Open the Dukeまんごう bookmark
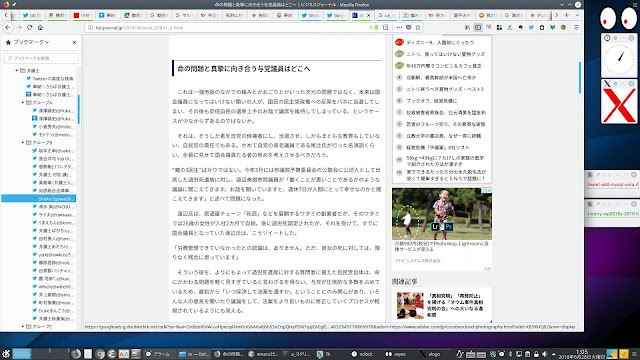640x360 pixels. tap(53, 311)
